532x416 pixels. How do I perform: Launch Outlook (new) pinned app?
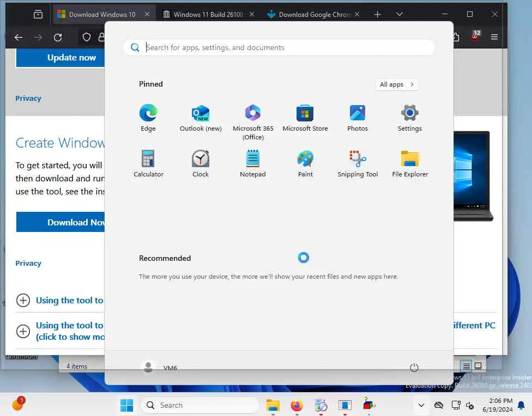(x=201, y=118)
